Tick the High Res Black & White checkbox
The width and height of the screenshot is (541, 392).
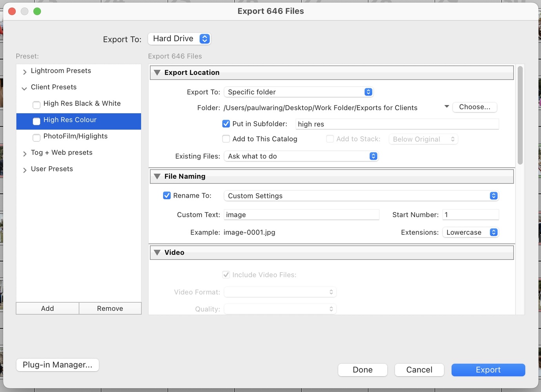coord(36,105)
